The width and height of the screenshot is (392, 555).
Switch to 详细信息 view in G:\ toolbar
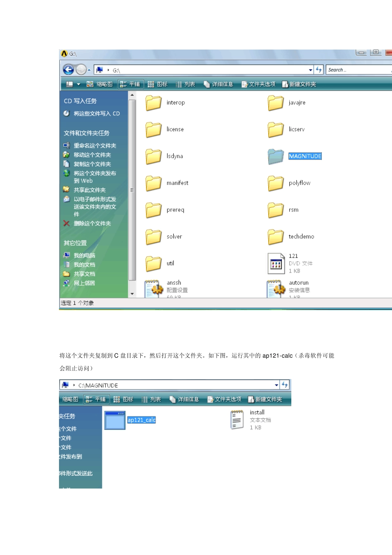click(218, 84)
